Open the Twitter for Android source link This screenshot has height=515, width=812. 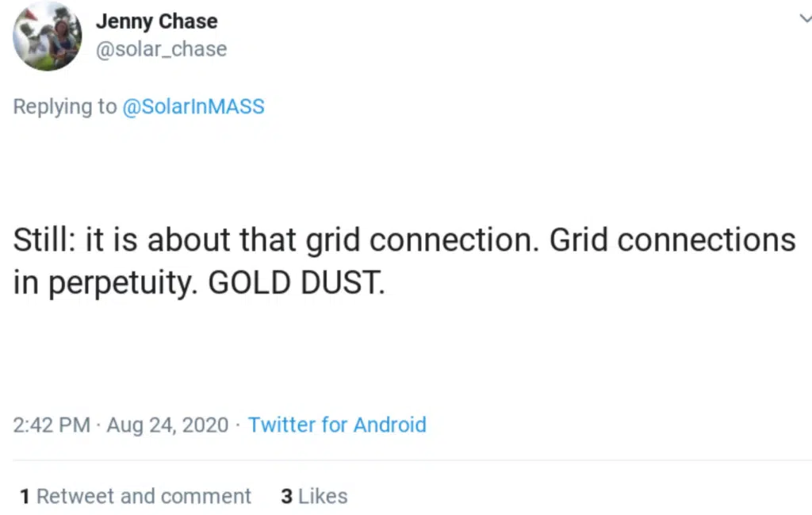pos(337,425)
